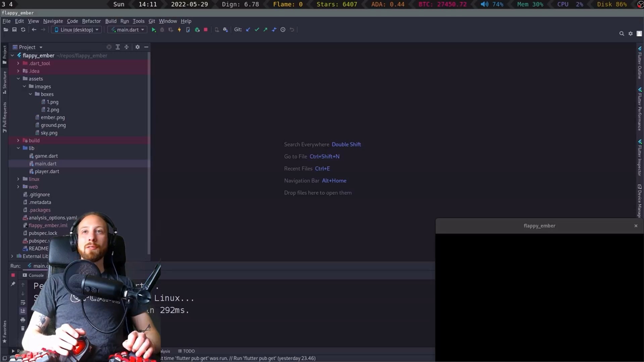Image resolution: width=644 pixels, height=362 pixels.
Task: Toggle the Device Manager side panel
Action: pos(640,201)
